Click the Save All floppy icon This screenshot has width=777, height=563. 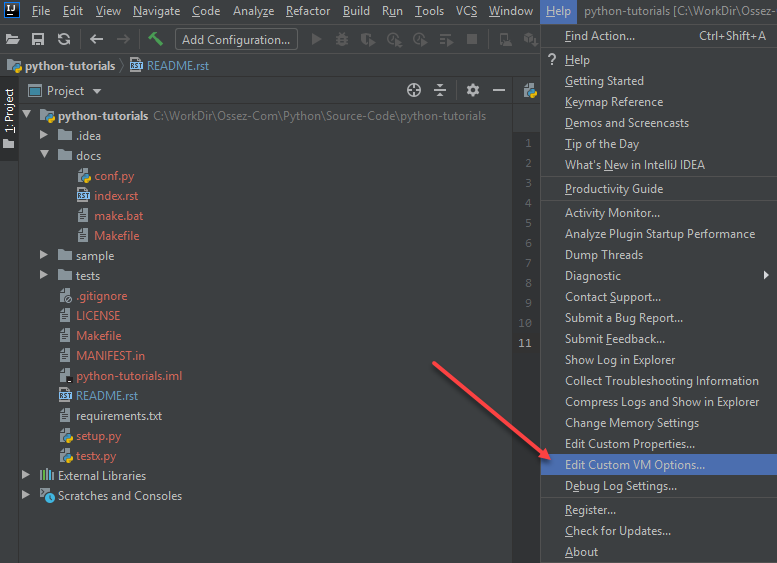click(x=38, y=39)
